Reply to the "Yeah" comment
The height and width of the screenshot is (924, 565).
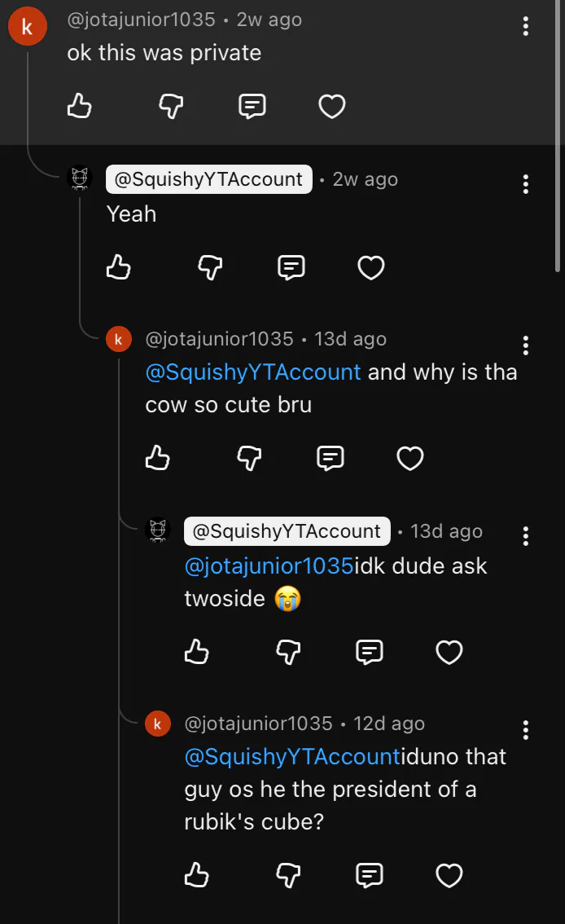[x=291, y=267]
